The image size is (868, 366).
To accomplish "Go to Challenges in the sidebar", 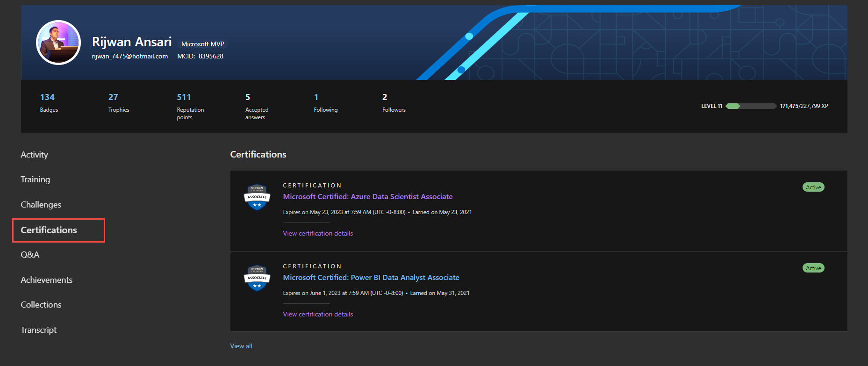I will 41,205.
